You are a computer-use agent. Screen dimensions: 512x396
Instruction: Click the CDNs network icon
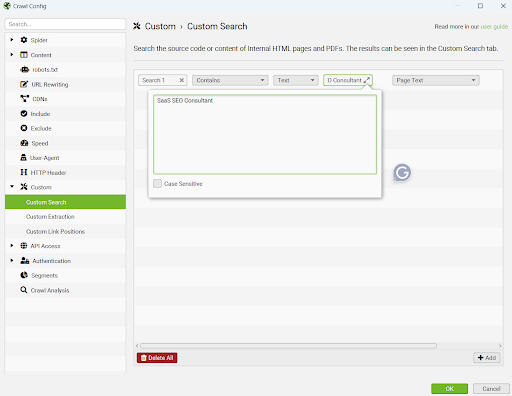[25, 99]
